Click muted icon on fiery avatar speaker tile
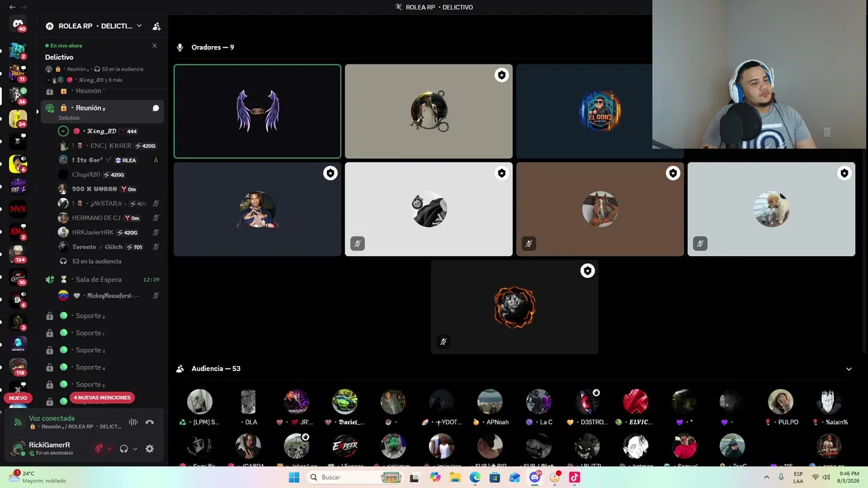This screenshot has width=868, height=488. point(443,342)
